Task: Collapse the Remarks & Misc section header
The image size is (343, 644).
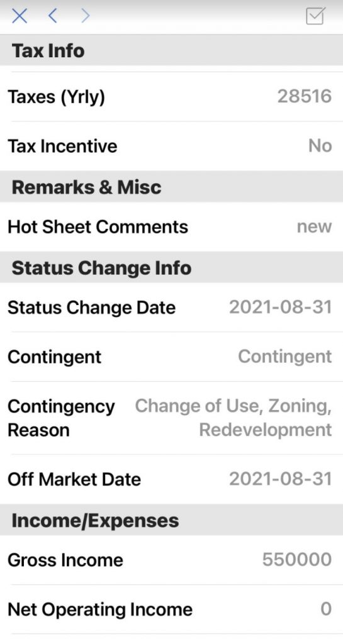Action: [171, 187]
